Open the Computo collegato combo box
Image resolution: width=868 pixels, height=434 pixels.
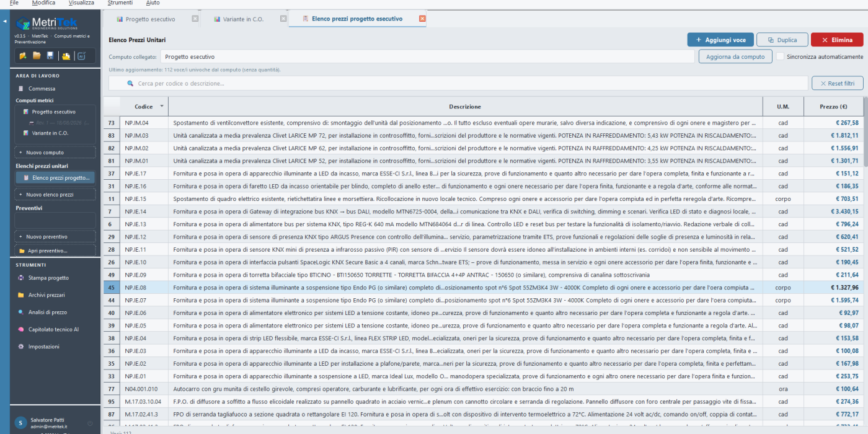tap(427, 56)
